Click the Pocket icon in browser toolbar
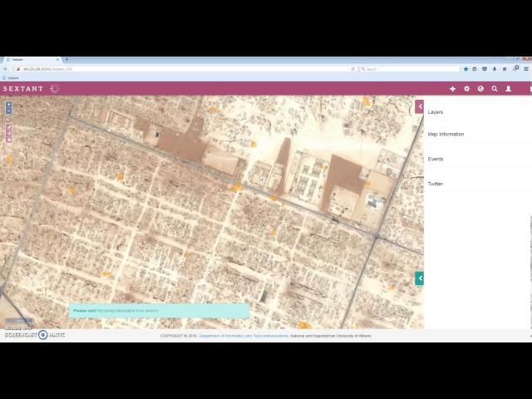The width and height of the screenshot is (532, 399). click(x=485, y=69)
